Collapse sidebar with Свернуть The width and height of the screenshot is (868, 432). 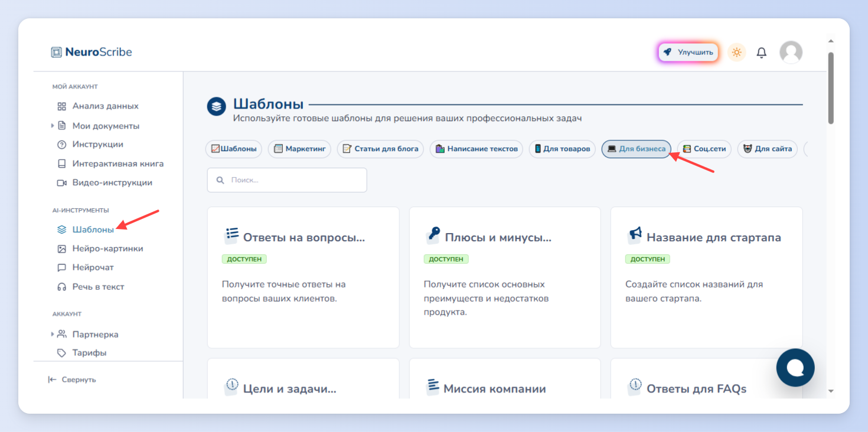pos(72,379)
